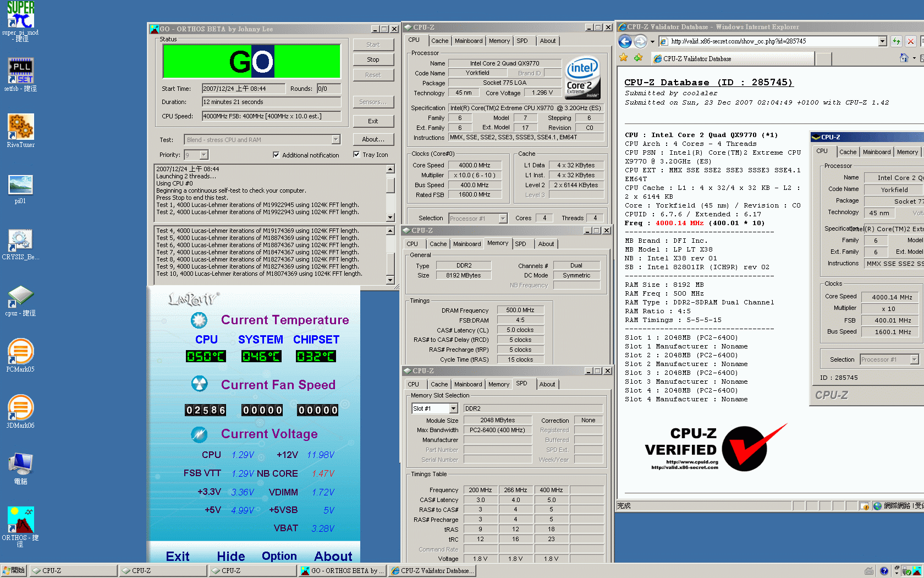This screenshot has width=924, height=578.
Task: Click the lower ORTHOS log scrollbar down arrow
Action: (x=390, y=280)
